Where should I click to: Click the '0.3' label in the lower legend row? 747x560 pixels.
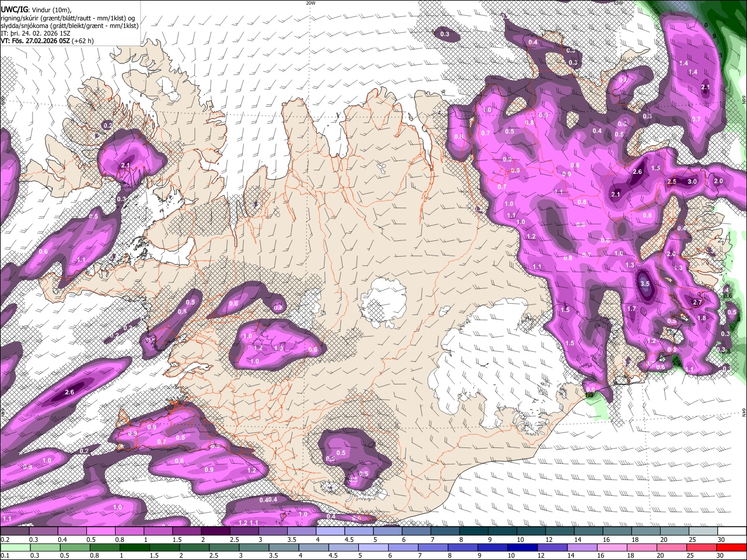point(34,555)
